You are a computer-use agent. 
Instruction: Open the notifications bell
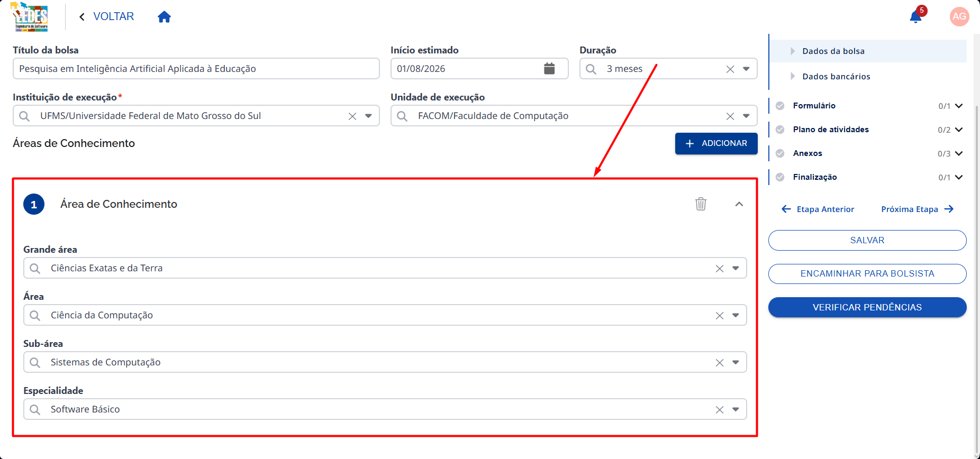915,17
